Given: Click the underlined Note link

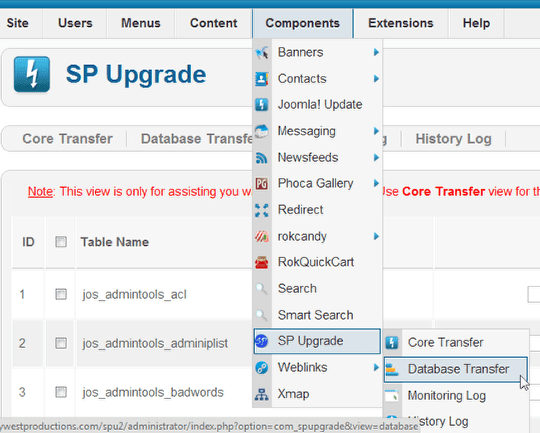Looking at the screenshot, I should point(40,192).
